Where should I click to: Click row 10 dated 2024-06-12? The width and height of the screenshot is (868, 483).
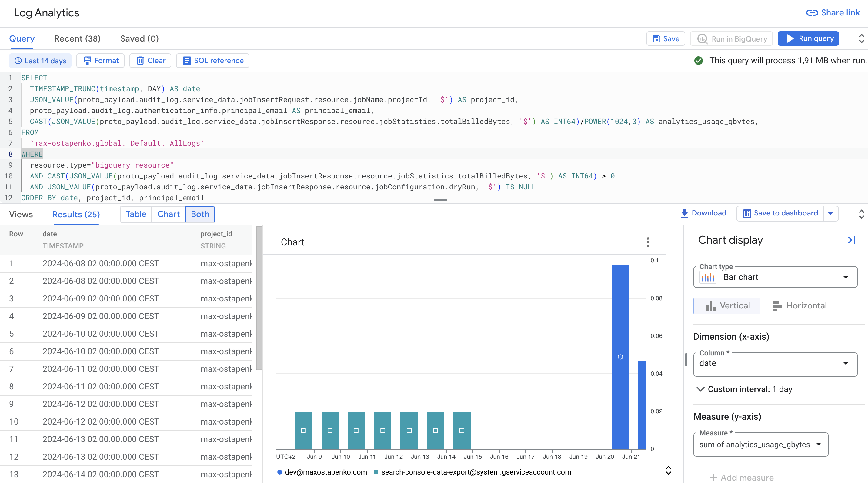coord(126,422)
